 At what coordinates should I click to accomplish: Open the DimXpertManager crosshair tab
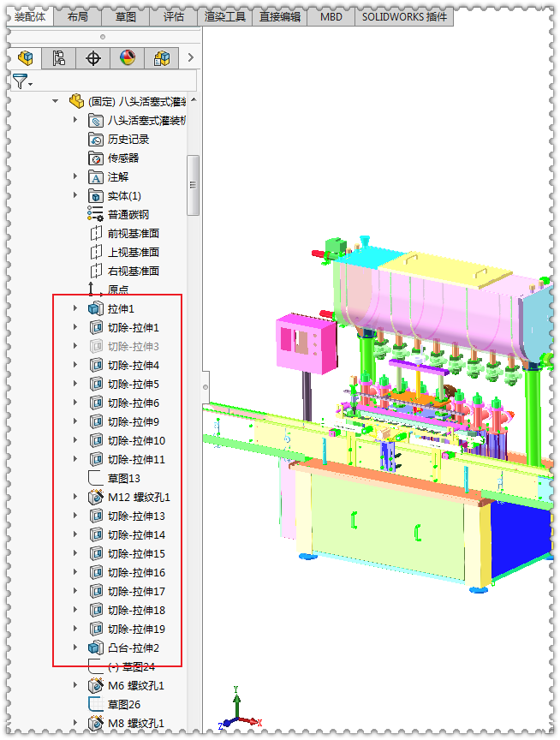tap(93, 58)
